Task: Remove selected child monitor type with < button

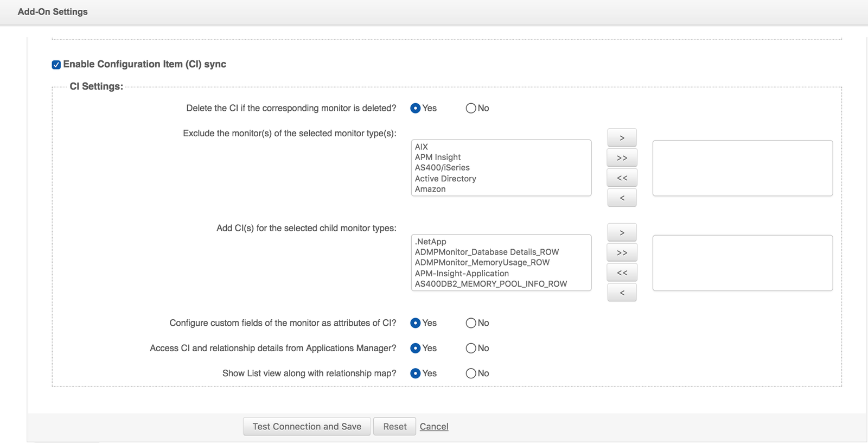Action: 622,293
